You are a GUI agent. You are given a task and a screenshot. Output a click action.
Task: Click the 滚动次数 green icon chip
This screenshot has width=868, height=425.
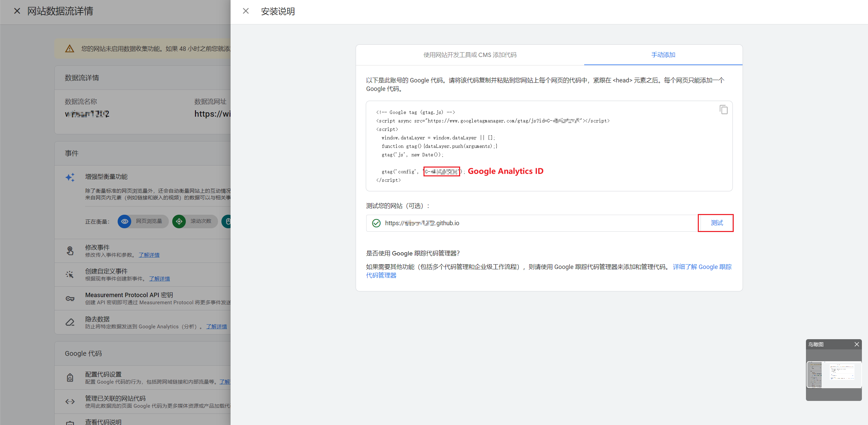[179, 221]
